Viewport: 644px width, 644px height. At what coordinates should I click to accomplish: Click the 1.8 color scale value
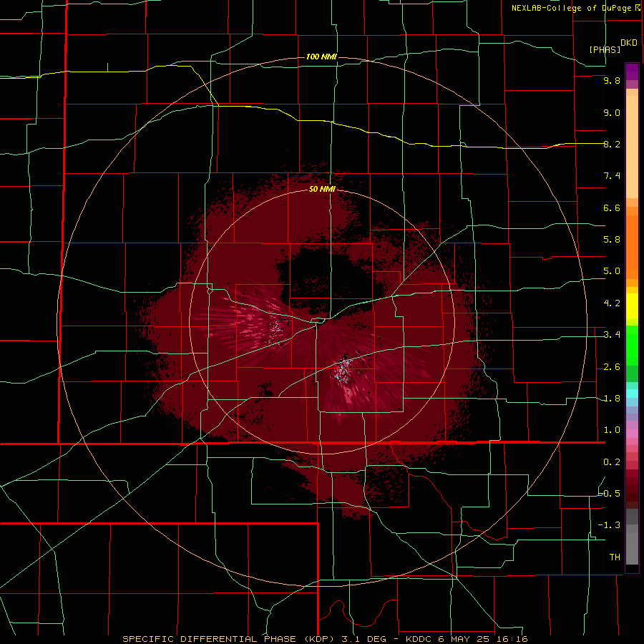pyautogui.click(x=612, y=399)
